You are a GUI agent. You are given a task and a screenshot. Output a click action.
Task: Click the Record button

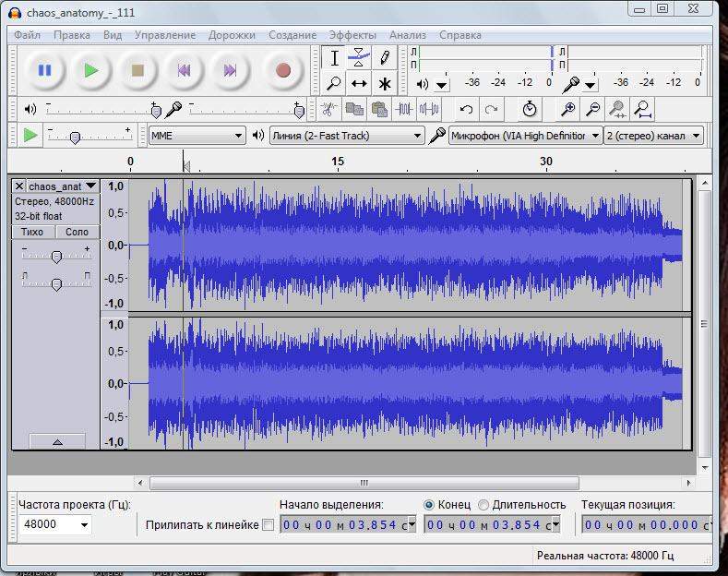click(x=283, y=70)
